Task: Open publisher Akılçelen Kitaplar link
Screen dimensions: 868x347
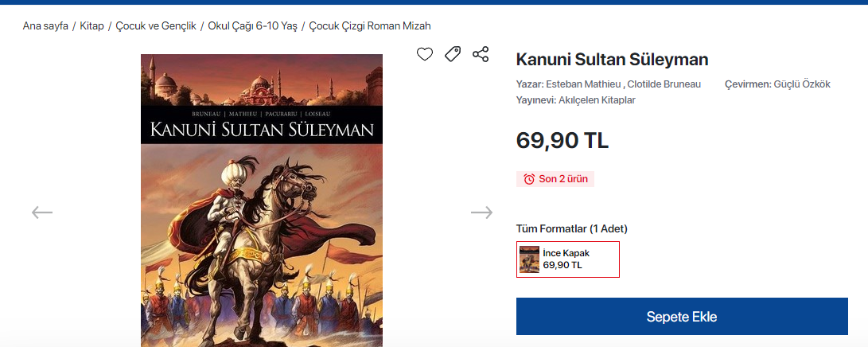Action: tap(597, 100)
